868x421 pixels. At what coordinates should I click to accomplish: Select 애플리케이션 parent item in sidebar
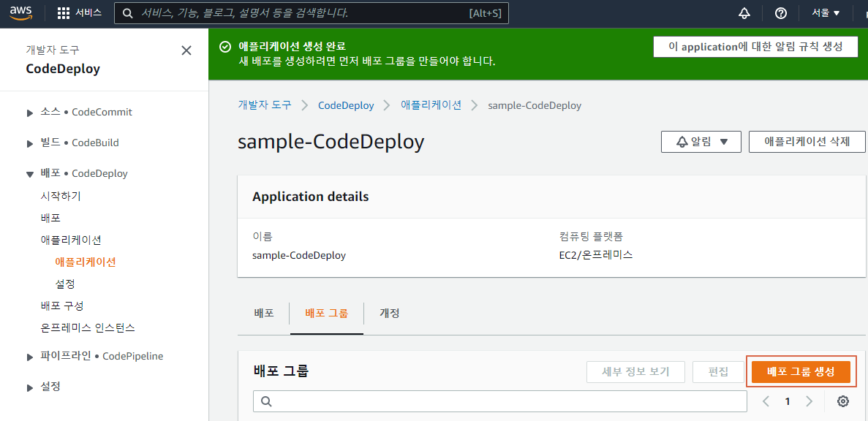point(71,240)
